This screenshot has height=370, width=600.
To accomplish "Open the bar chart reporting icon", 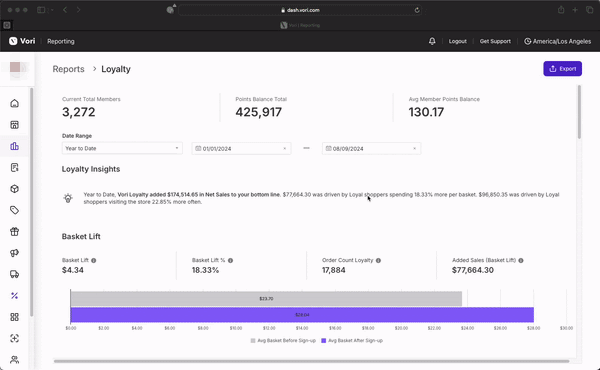I will coord(15,146).
